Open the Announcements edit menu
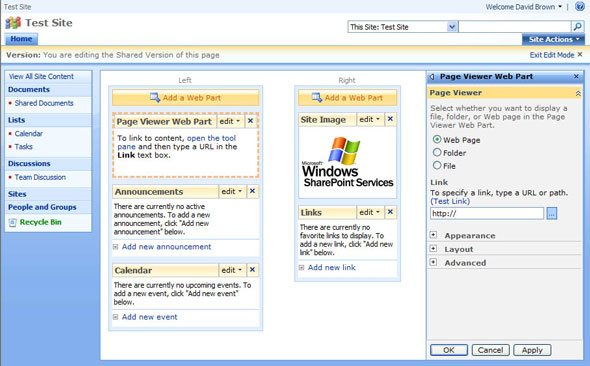 (232, 191)
